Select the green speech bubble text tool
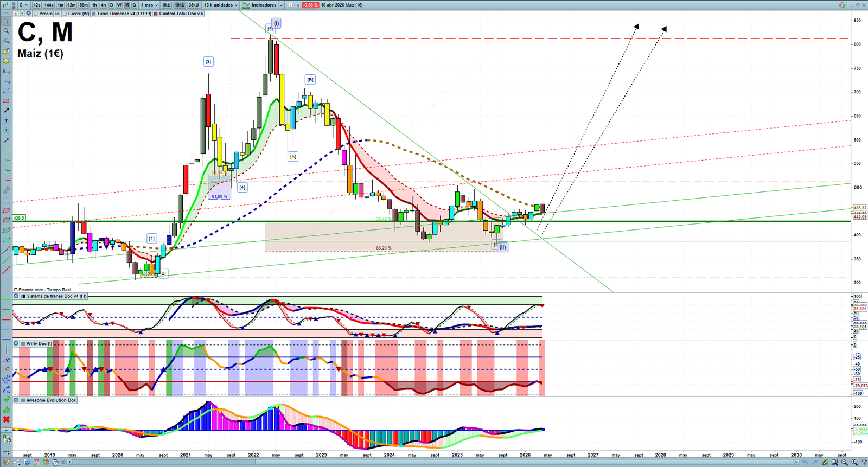Viewport: 868px width, 467px height. [6, 131]
